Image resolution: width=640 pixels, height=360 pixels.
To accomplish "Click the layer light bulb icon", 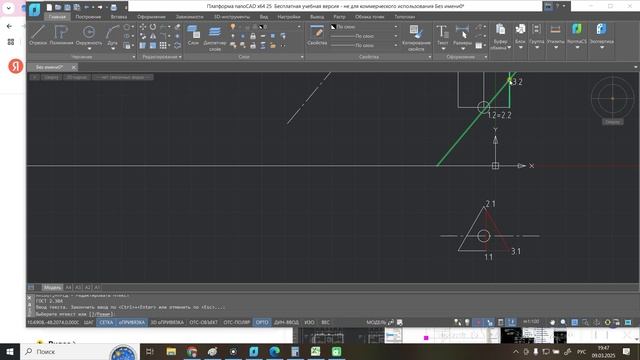I will 233,27.
